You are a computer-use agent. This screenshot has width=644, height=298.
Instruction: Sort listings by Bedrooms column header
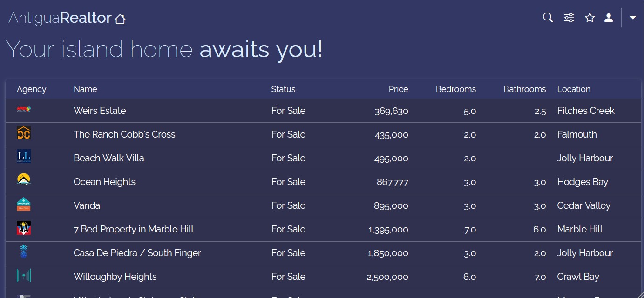[455, 89]
